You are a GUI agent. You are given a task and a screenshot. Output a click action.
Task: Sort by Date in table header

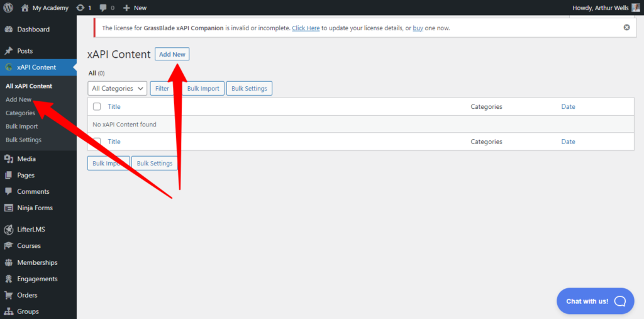pos(568,106)
